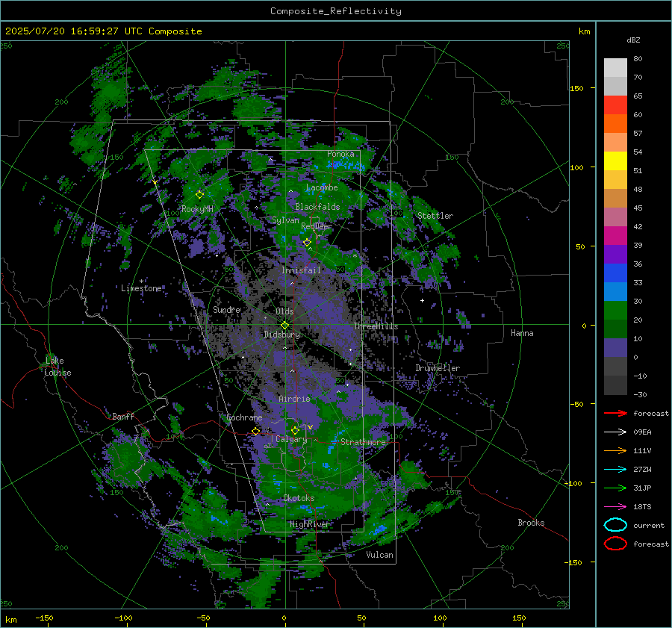This screenshot has height=628, width=672.
Task: Click the Sundre town label
Action: click(227, 309)
